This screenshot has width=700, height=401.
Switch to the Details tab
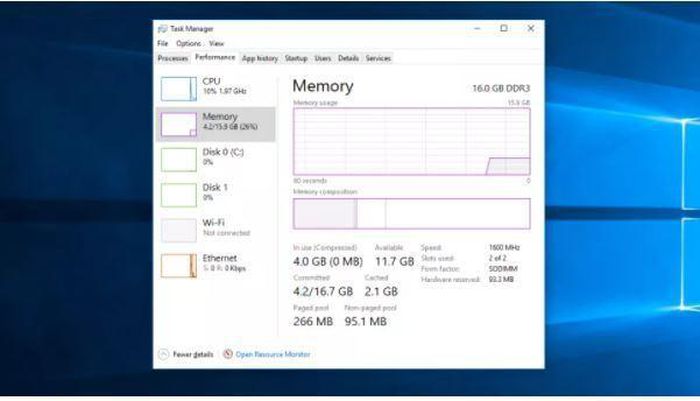348,58
